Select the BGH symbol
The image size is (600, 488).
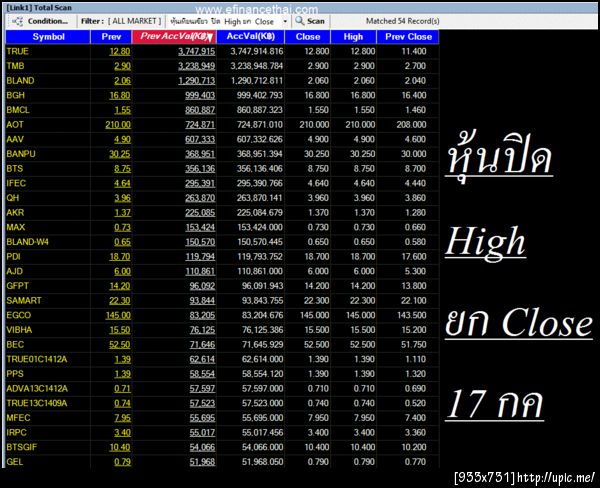coord(15,95)
